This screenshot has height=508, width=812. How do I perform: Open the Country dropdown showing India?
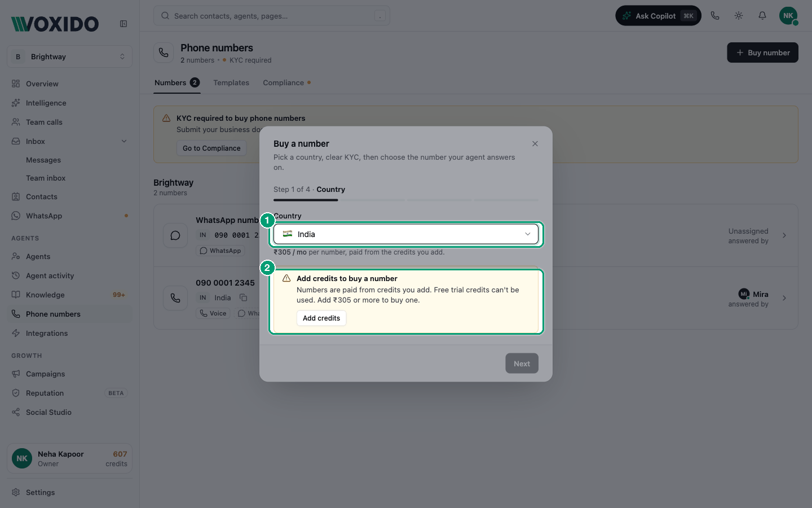[406, 234]
